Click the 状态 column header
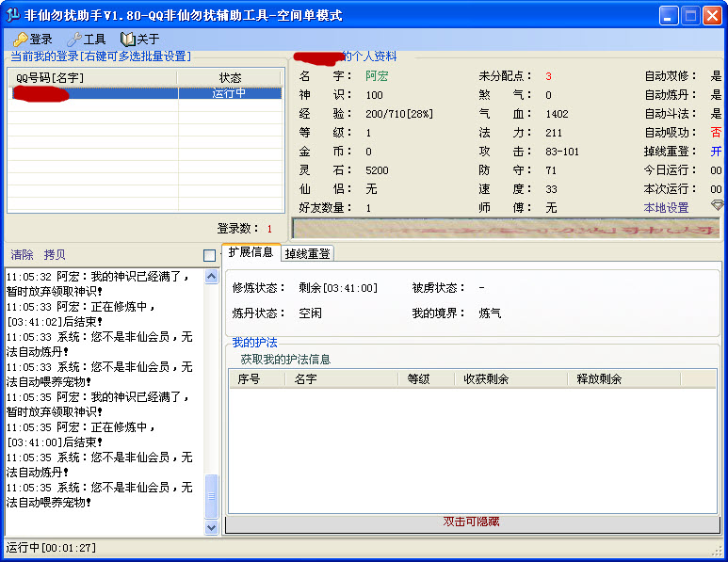This screenshot has height=562, width=728. click(231, 77)
